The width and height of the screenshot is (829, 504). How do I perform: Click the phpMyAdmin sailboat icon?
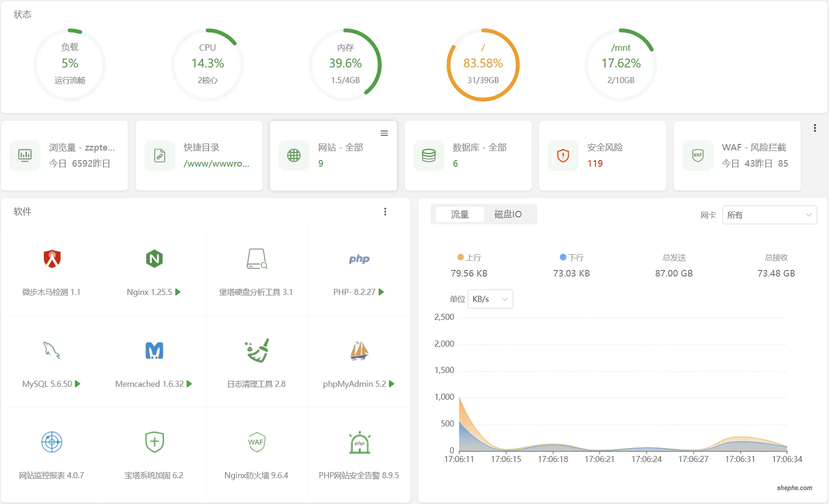coord(359,350)
